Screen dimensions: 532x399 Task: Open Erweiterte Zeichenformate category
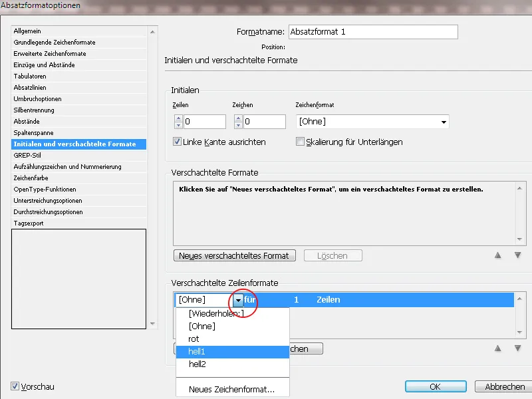pyautogui.click(x=78, y=54)
